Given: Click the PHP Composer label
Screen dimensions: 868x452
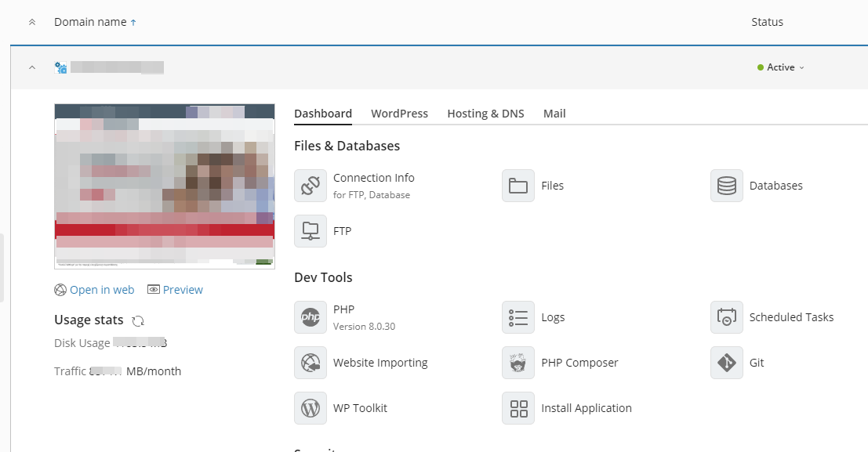Looking at the screenshot, I should pyautogui.click(x=579, y=363).
